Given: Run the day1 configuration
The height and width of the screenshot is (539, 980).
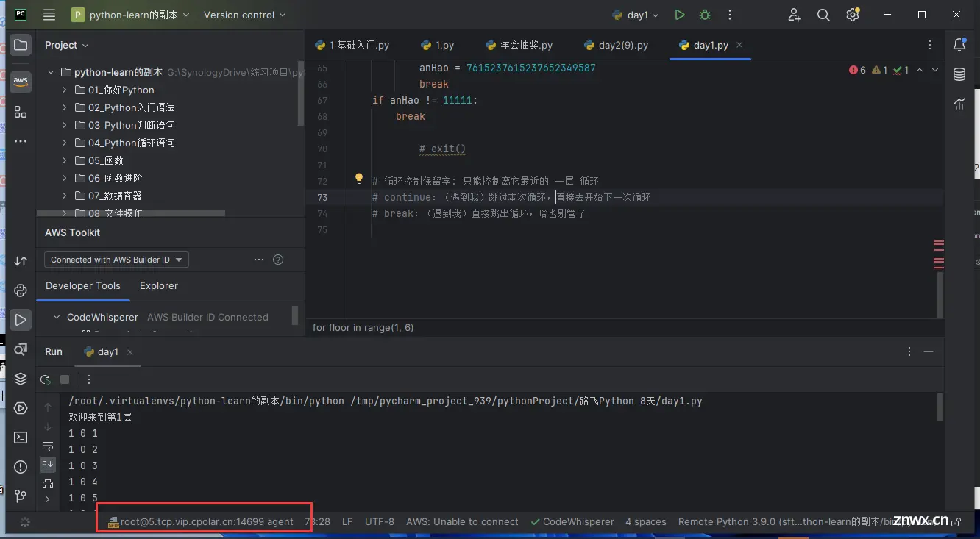Looking at the screenshot, I should point(680,15).
